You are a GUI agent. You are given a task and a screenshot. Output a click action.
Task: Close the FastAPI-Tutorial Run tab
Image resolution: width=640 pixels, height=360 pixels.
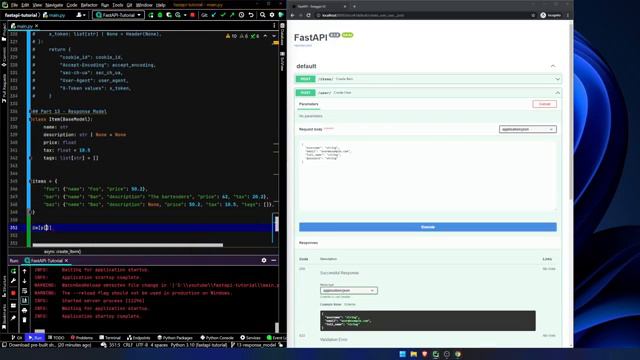[67, 260]
